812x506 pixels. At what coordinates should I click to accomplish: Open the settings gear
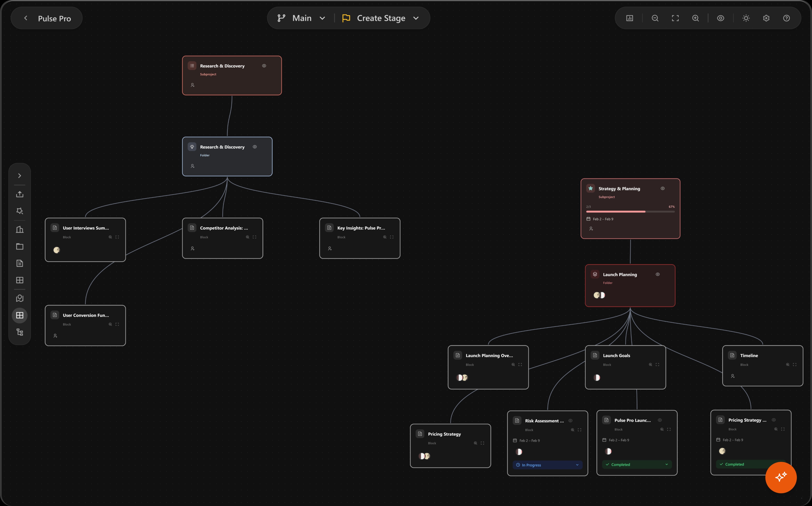(x=766, y=18)
